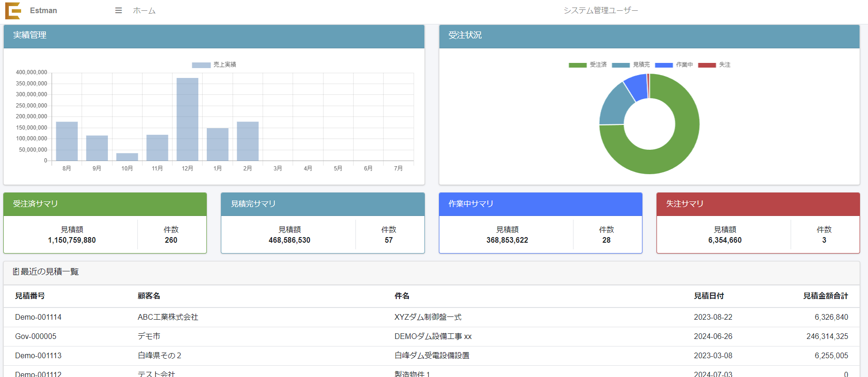This screenshot has height=377, width=868.
Task: Click subject 白峰ダム受電設備設置
Action: point(432,355)
